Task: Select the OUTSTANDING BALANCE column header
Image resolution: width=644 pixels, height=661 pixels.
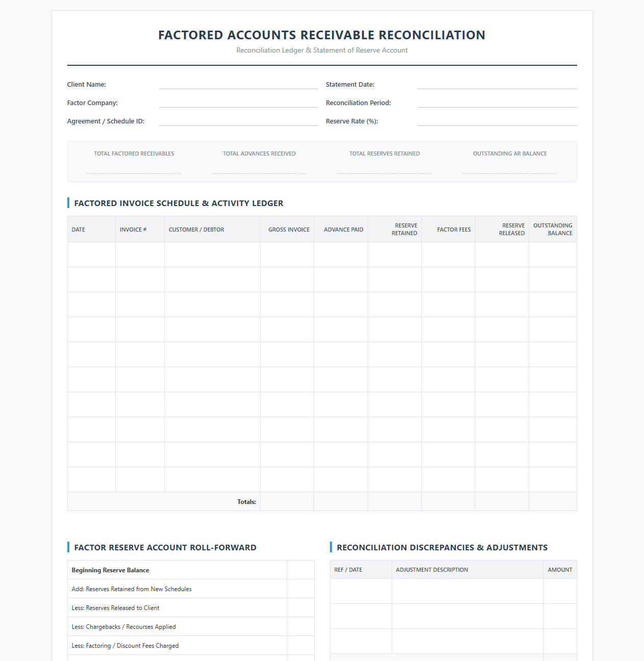Action: click(553, 230)
